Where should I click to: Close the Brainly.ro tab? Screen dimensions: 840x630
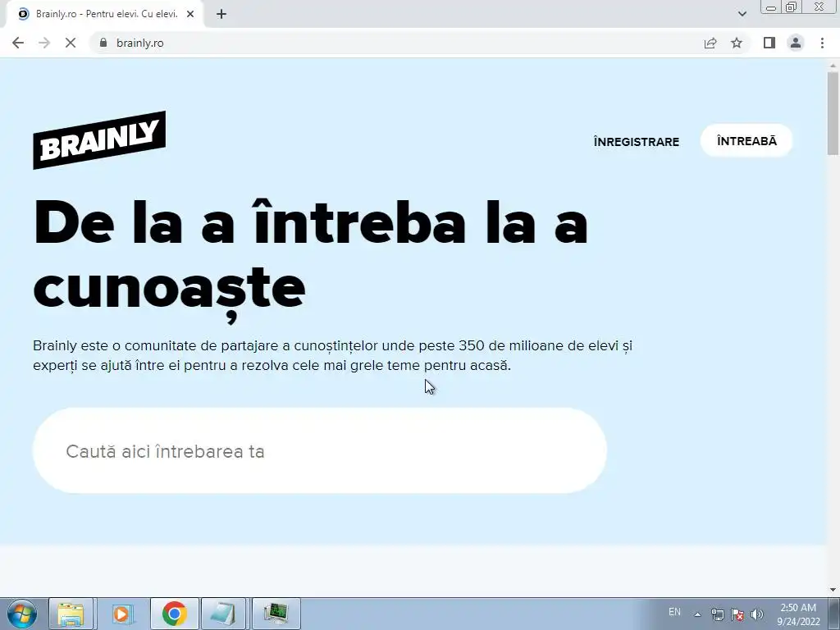(x=190, y=14)
